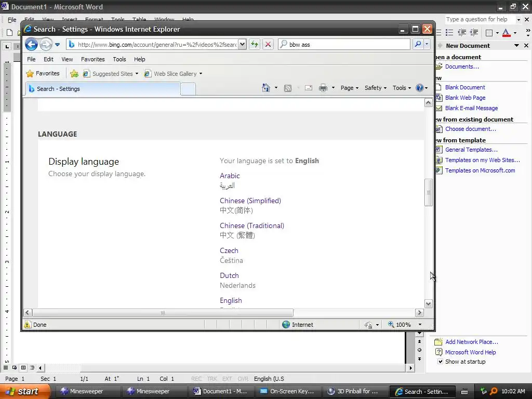Viewport: 532px width, 399px height.
Task: Click the IE privacy/protected mode status icon
Action: (368, 325)
